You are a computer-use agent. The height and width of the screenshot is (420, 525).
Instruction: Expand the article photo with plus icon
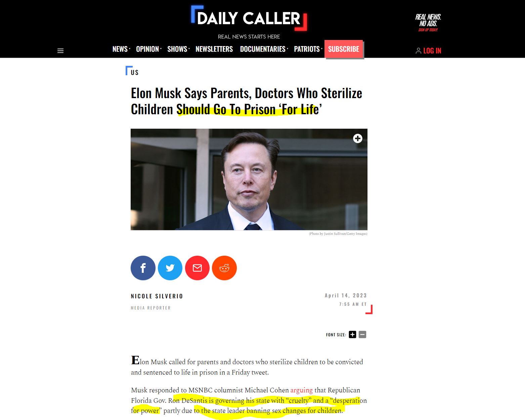358,138
